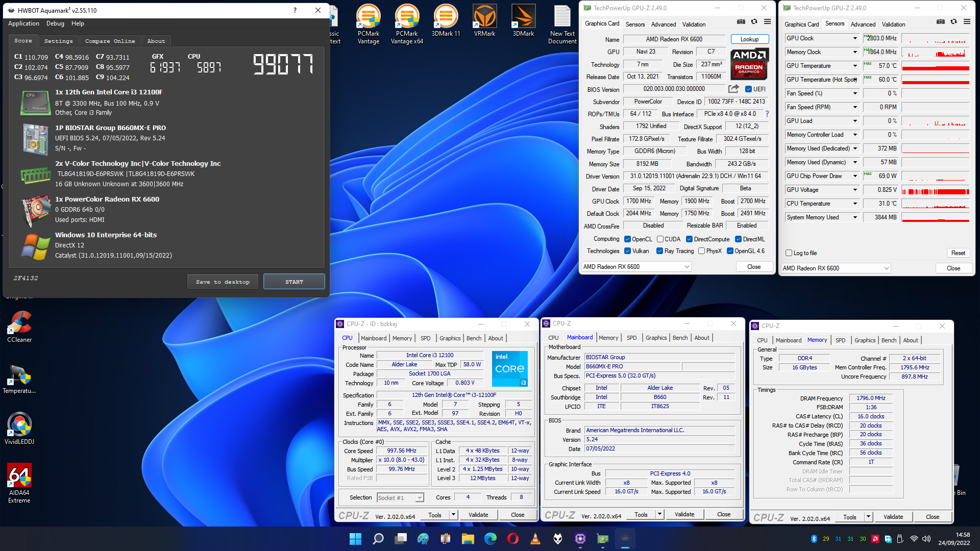The image size is (980, 551).
Task: Click Save to desktop in Aquamark
Action: coord(223,282)
